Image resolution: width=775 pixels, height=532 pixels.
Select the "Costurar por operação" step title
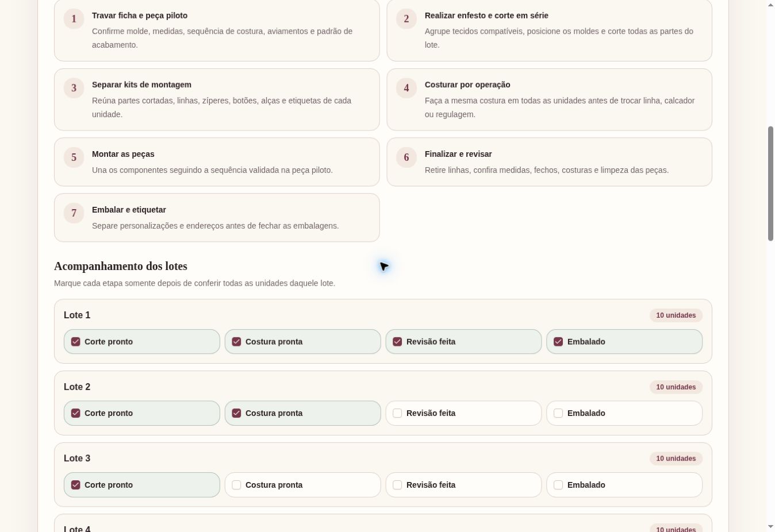click(x=467, y=84)
